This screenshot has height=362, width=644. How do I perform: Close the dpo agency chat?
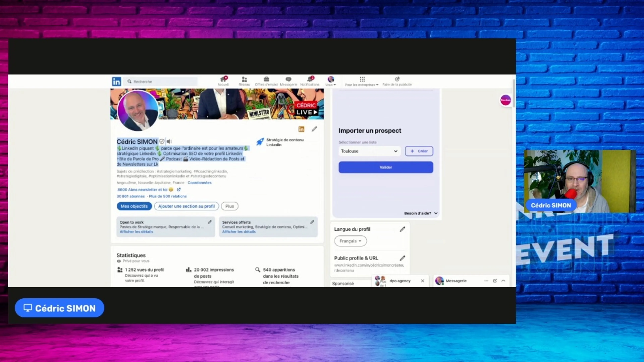click(x=422, y=281)
